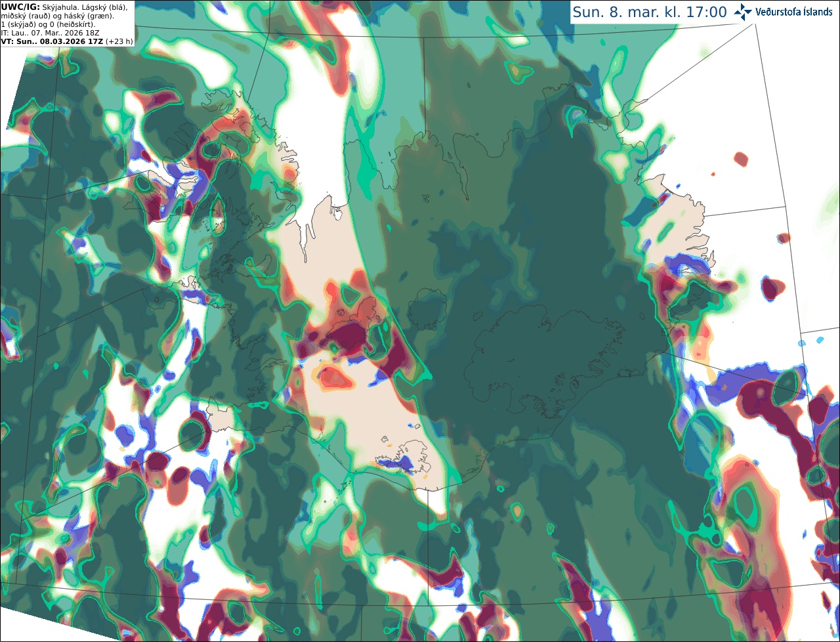840x642 pixels.
Task: Click the Veðurstofa Íslands logo emblem
Action: [743, 12]
